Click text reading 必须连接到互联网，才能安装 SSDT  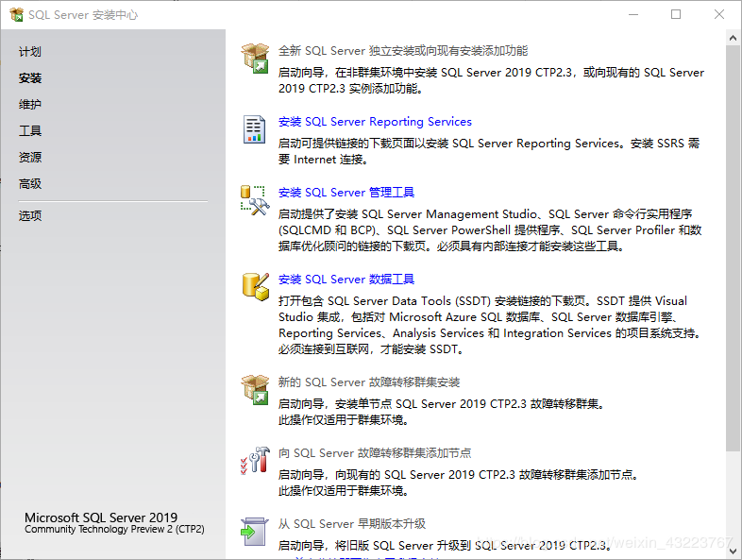[x=371, y=349]
